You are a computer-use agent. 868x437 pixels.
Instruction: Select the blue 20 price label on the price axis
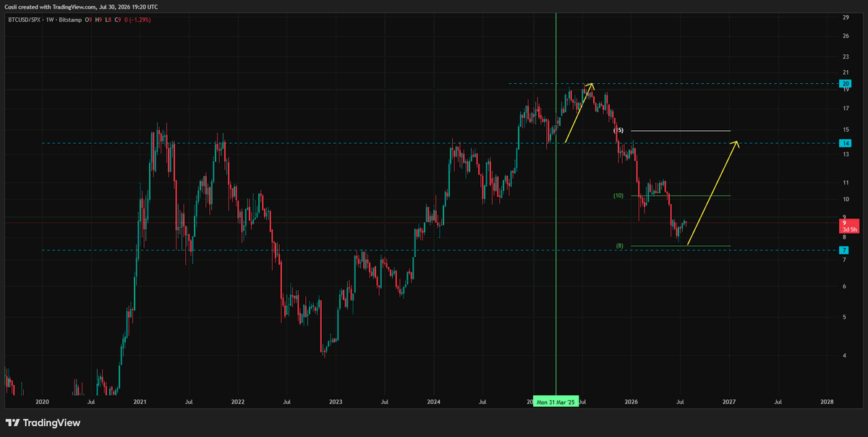tap(845, 83)
